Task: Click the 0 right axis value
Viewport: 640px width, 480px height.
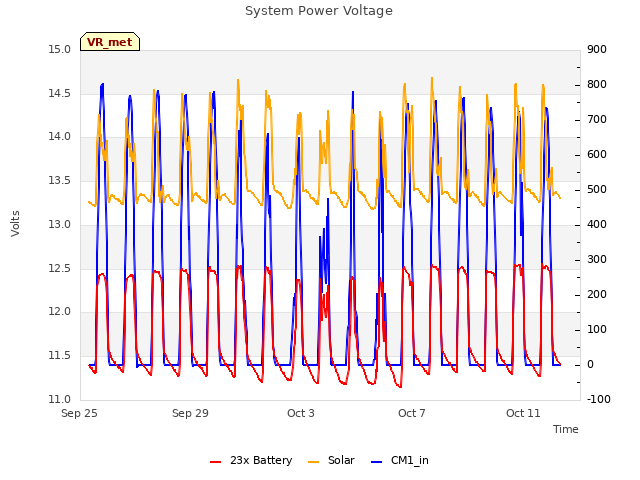Action: tap(590, 364)
